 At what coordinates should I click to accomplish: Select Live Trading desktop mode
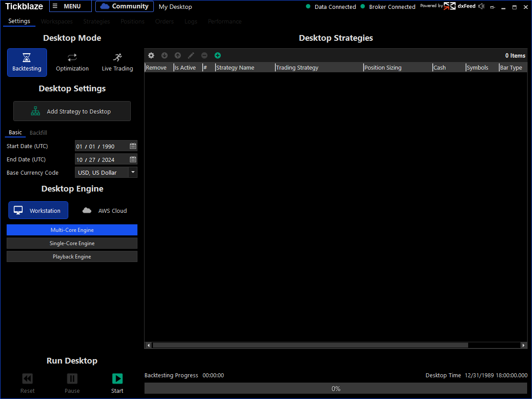pyautogui.click(x=117, y=63)
